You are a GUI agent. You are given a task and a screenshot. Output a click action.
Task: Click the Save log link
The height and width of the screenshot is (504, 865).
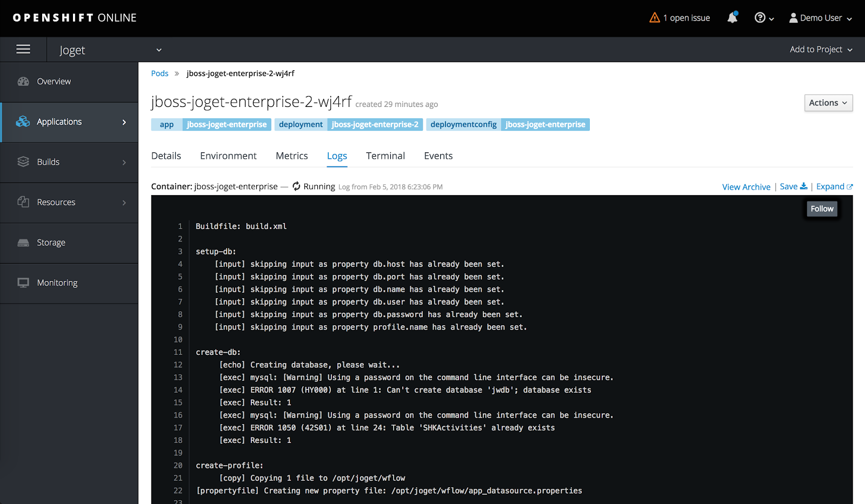click(793, 186)
